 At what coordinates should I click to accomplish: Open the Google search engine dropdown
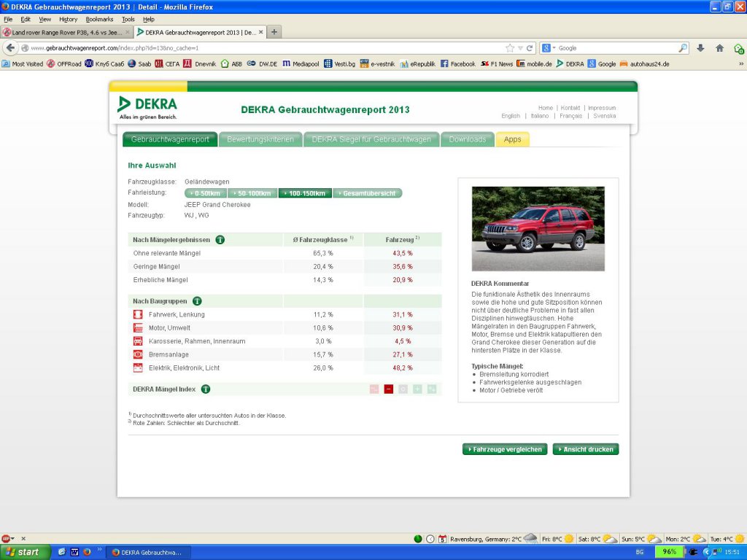pyautogui.click(x=549, y=48)
